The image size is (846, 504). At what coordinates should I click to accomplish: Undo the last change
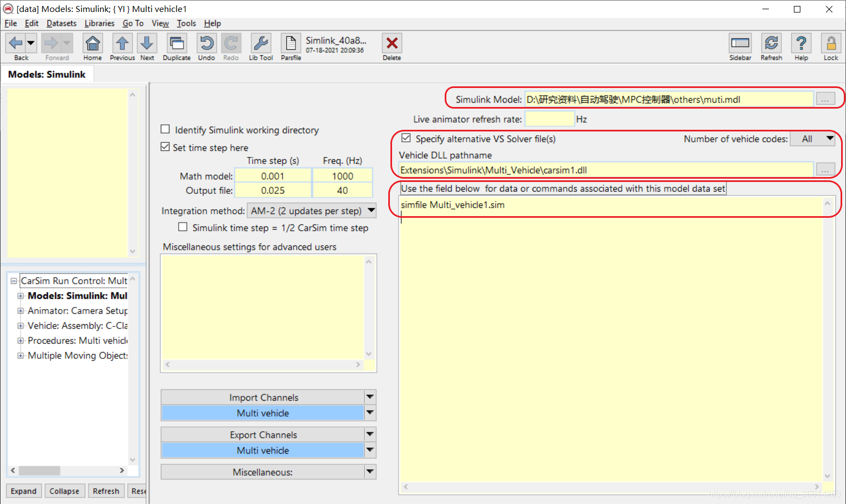206,43
